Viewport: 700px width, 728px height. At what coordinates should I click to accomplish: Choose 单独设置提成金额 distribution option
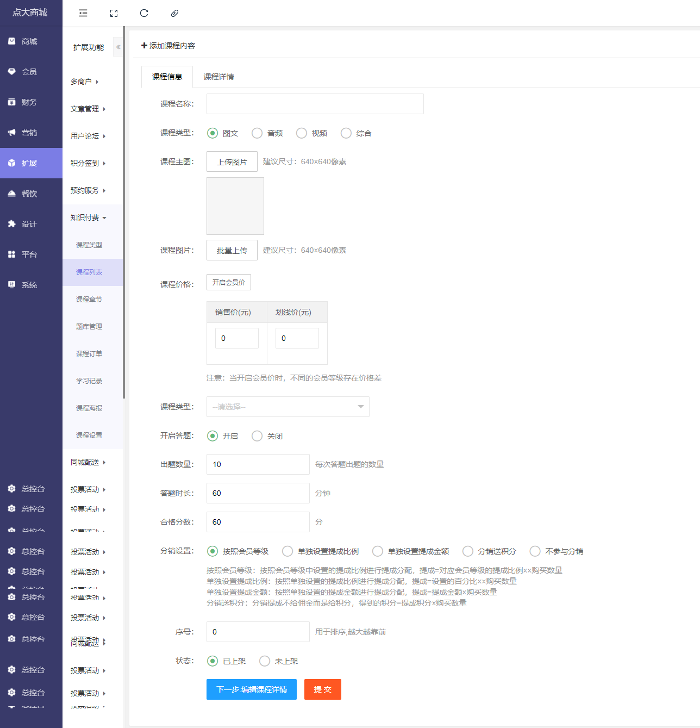378,551
